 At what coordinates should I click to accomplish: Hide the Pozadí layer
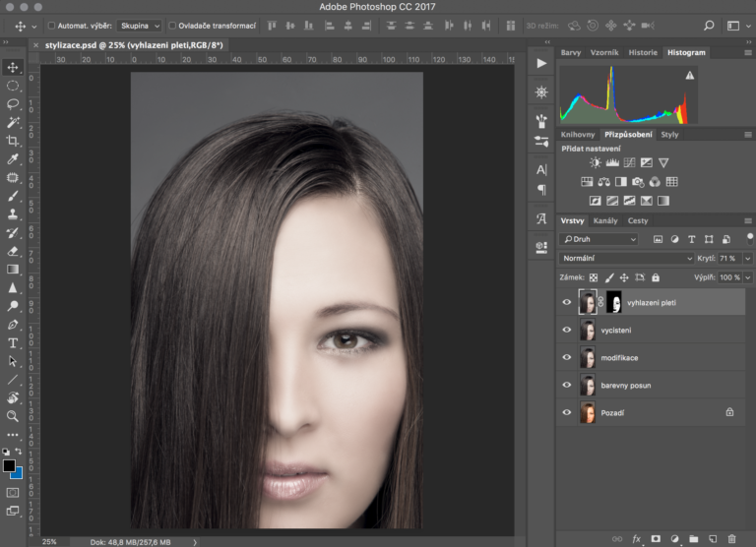[x=566, y=413]
